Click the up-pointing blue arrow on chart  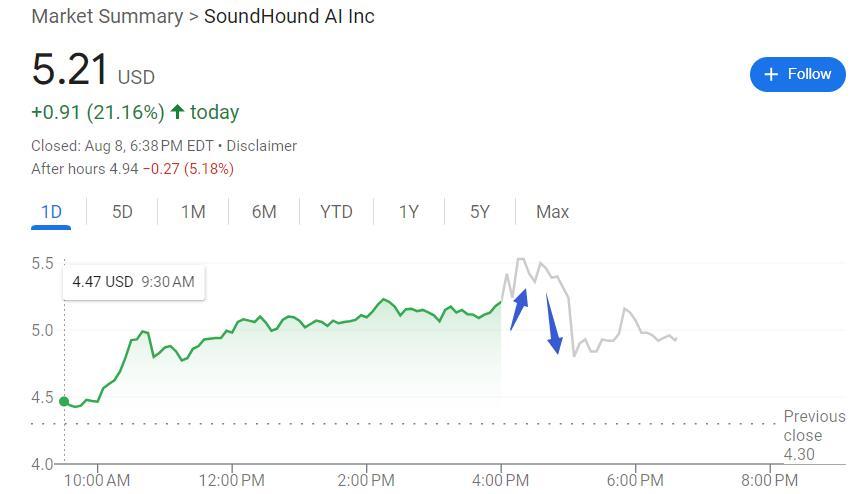pyautogui.click(x=519, y=310)
